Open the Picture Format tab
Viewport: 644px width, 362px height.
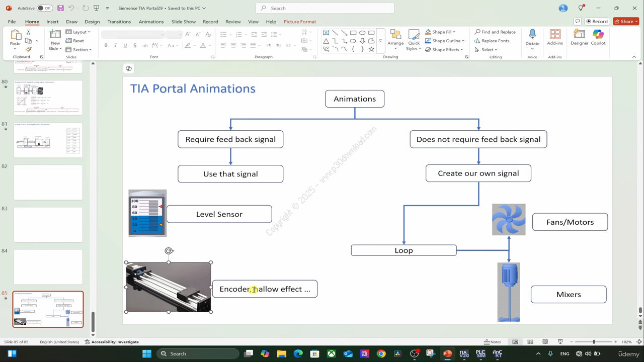point(300,22)
